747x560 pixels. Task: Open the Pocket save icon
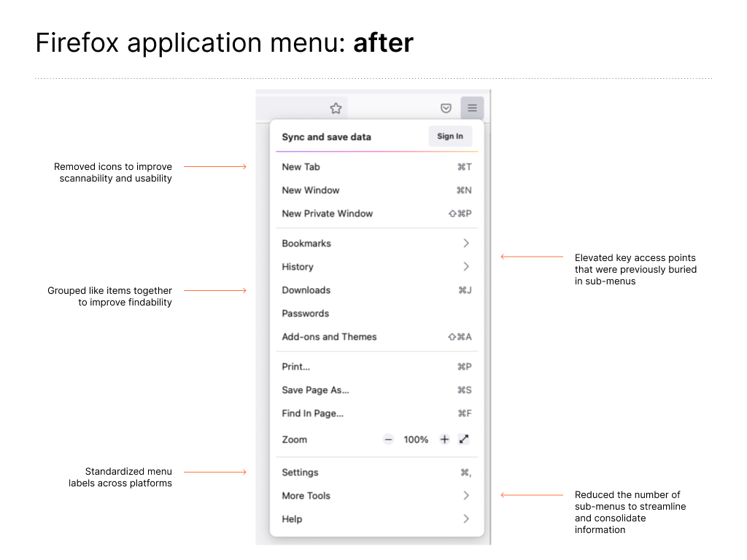point(446,109)
